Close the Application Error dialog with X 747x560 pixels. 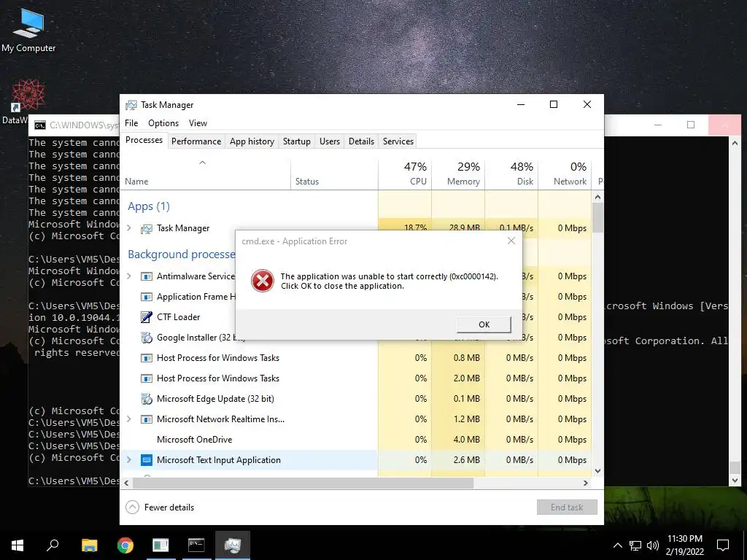[x=511, y=241]
